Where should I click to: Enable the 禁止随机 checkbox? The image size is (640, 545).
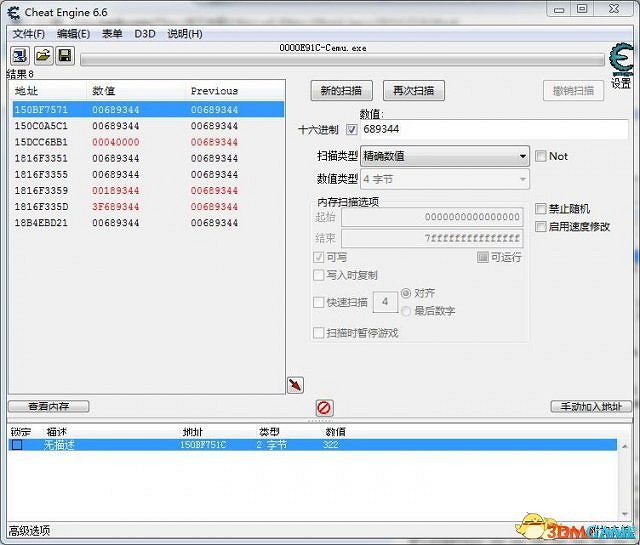pyautogui.click(x=541, y=209)
